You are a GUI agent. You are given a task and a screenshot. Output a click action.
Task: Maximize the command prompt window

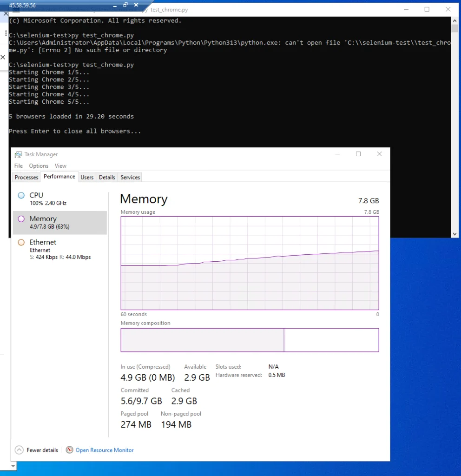[x=427, y=9]
